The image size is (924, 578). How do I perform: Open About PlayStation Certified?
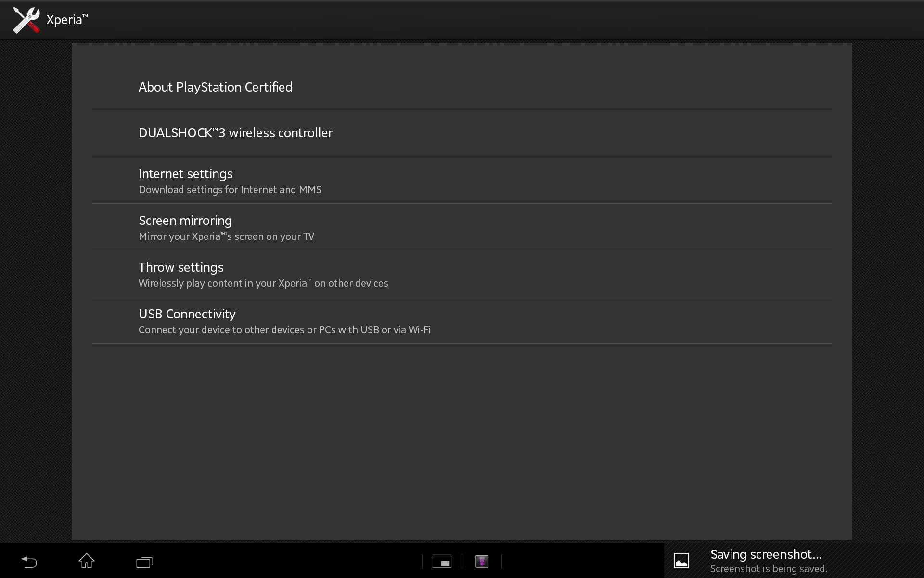click(x=462, y=87)
